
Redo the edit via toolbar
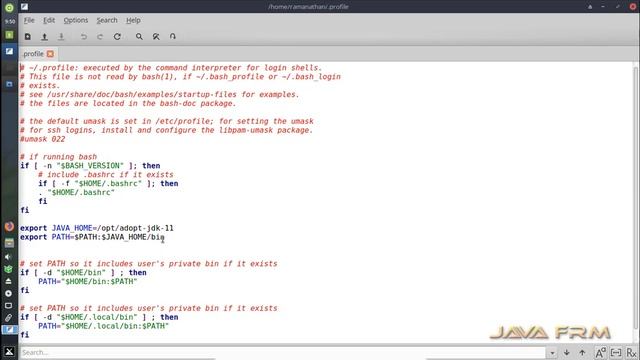100,37
